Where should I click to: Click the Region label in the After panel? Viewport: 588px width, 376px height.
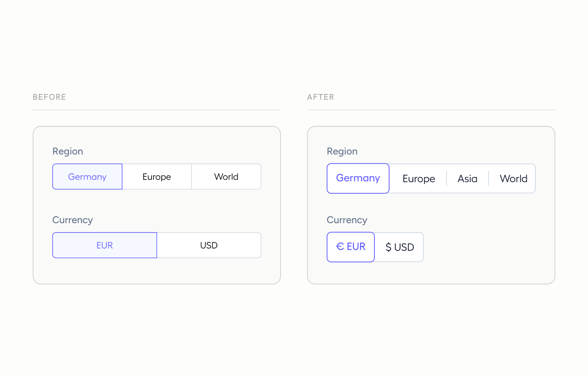pyautogui.click(x=342, y=151)
